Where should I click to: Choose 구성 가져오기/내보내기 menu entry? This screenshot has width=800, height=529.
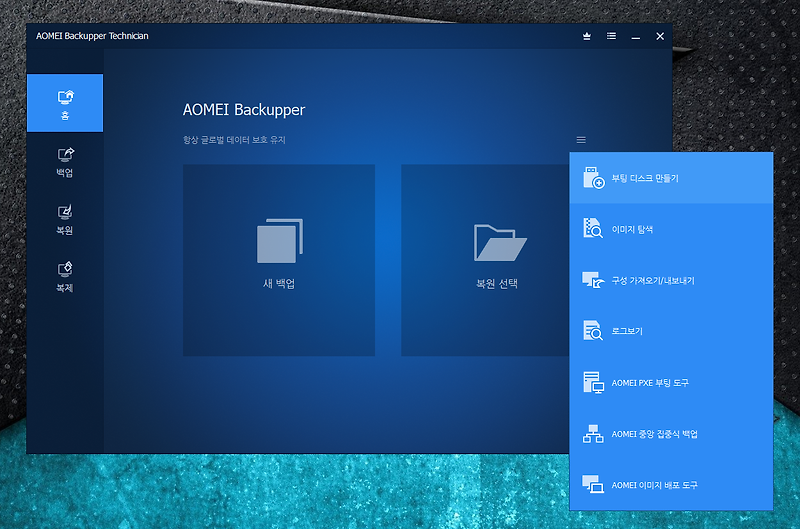pyautogui.click(x=671, y=280)
